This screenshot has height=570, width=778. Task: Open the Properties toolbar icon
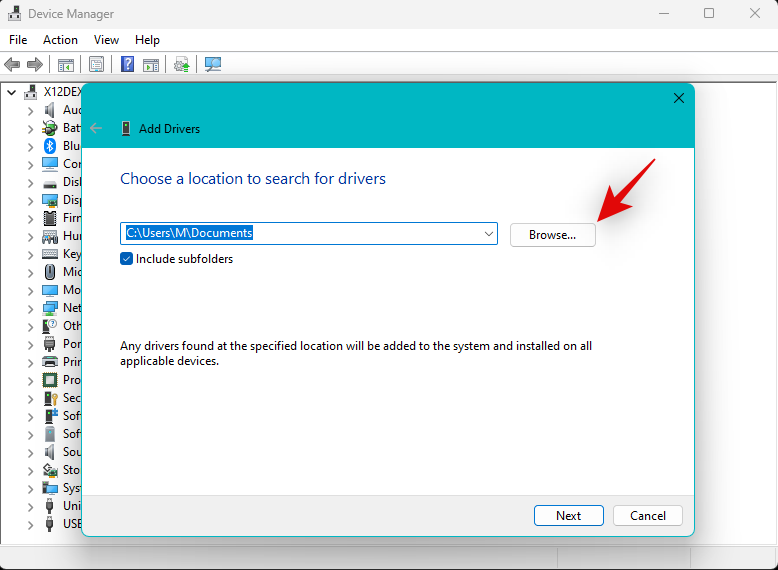point(96,64)
